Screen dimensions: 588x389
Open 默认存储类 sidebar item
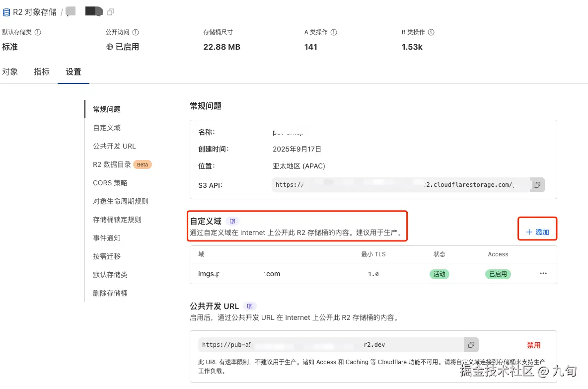point(110,275)
